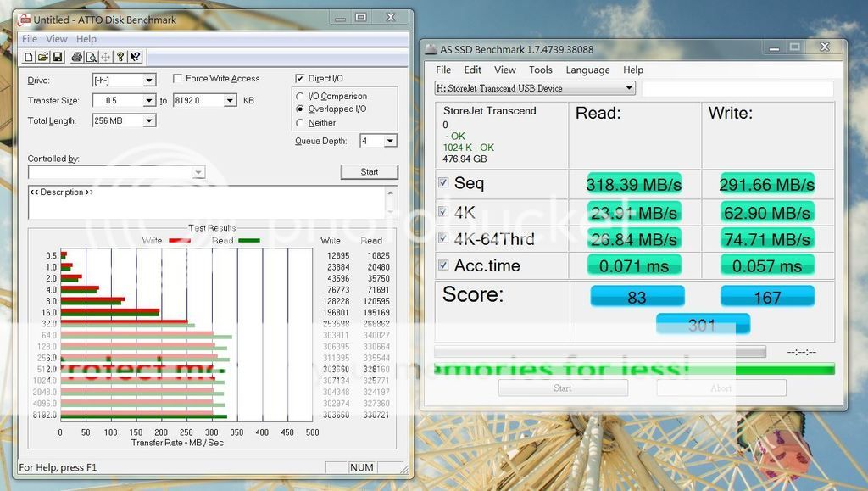Open the StoreJet Transcend drive selector in AS SSD
Screen dimensions: 868x491
[x=535, y=88]
